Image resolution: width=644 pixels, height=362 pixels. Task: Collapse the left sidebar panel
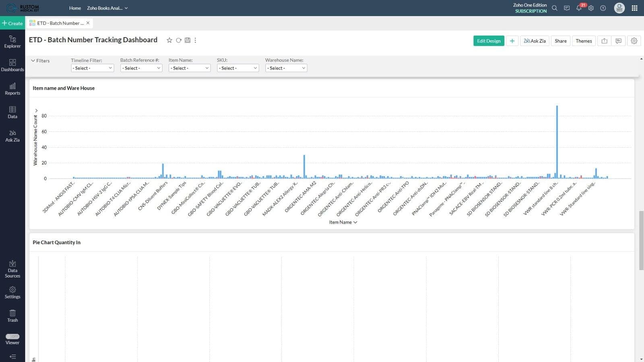[x=12, y=357]
